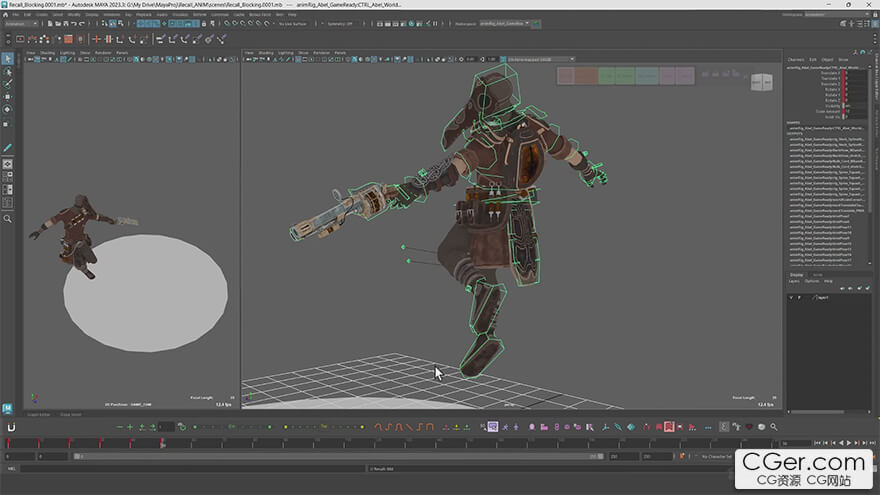Click the viewport gamma value field 1.00
880x495 pixels.
[x=492, y=59]
